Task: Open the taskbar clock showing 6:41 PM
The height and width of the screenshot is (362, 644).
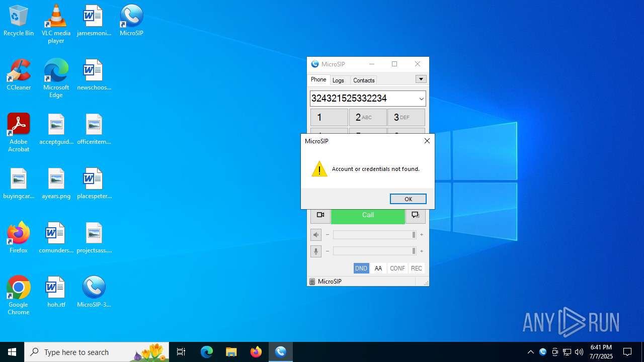Action: [x=601, y=352]
